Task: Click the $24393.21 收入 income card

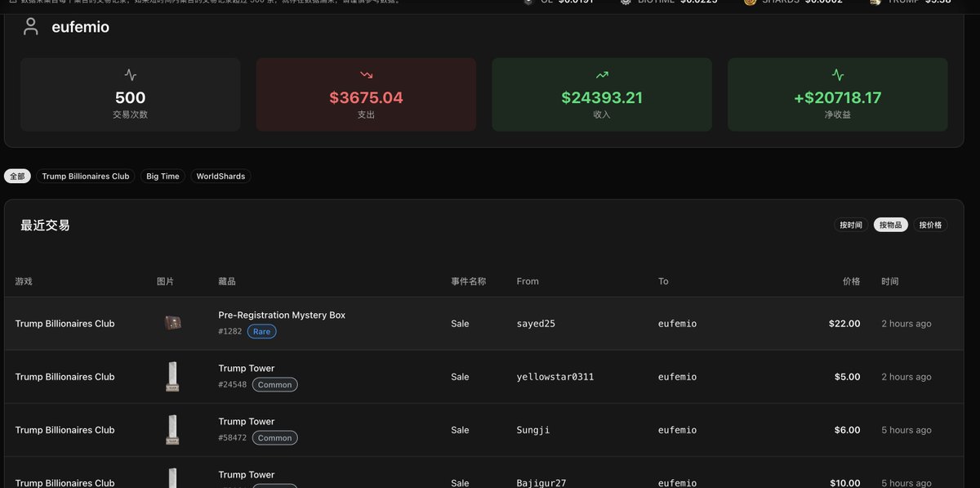Action: (x=602, y=94)
